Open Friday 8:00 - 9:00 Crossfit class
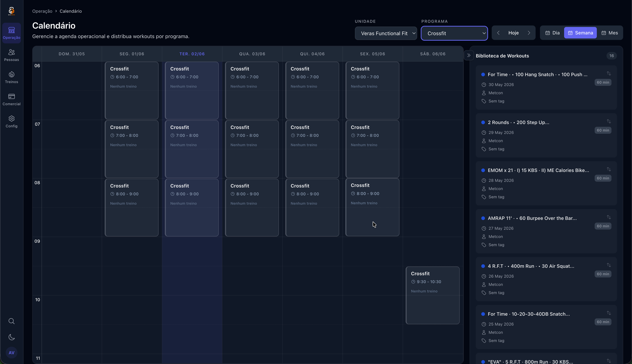Screen dimensions: 632x364 372,207
